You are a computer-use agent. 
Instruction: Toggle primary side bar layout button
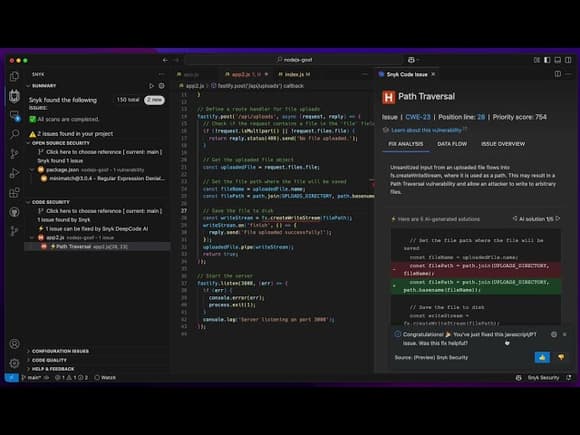pos(547,60)
